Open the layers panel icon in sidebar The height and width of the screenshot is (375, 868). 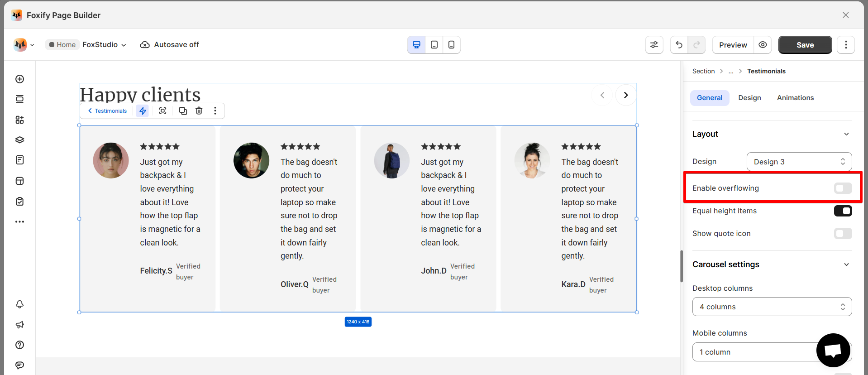click(19, 140)
